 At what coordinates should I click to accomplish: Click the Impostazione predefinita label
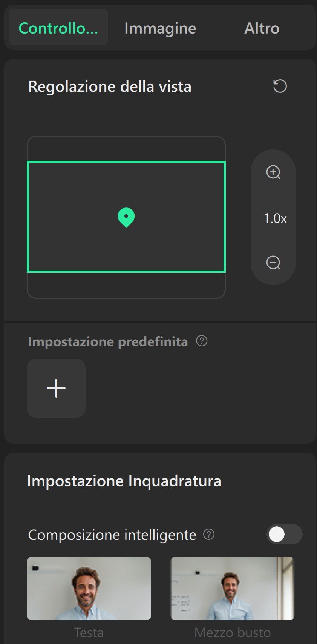click(x=108, y=342)
